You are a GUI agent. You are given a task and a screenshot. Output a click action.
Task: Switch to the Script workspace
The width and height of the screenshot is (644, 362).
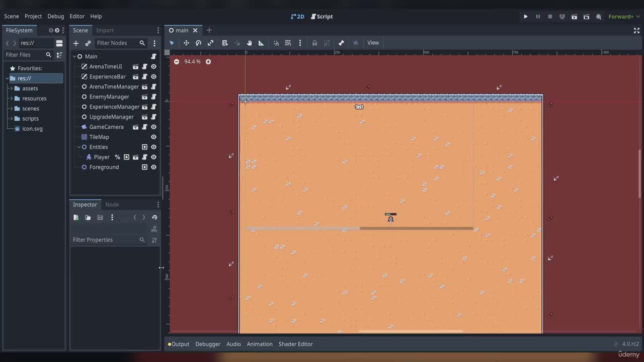point(322,17)
